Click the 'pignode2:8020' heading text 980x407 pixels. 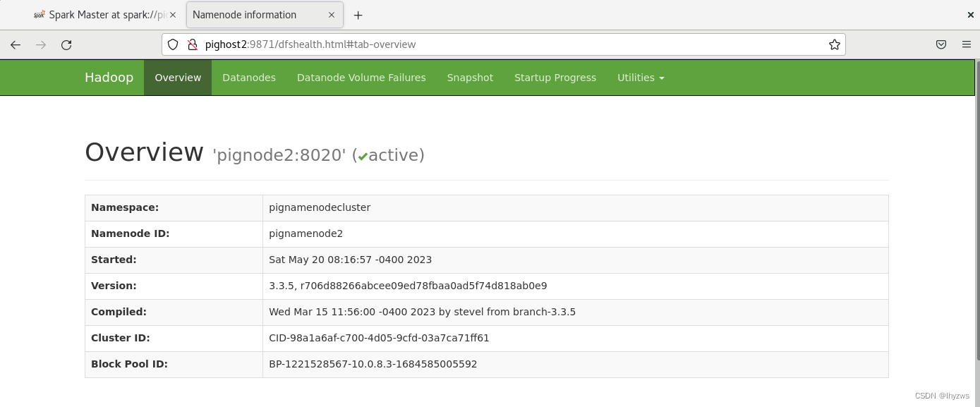(279, 155)
